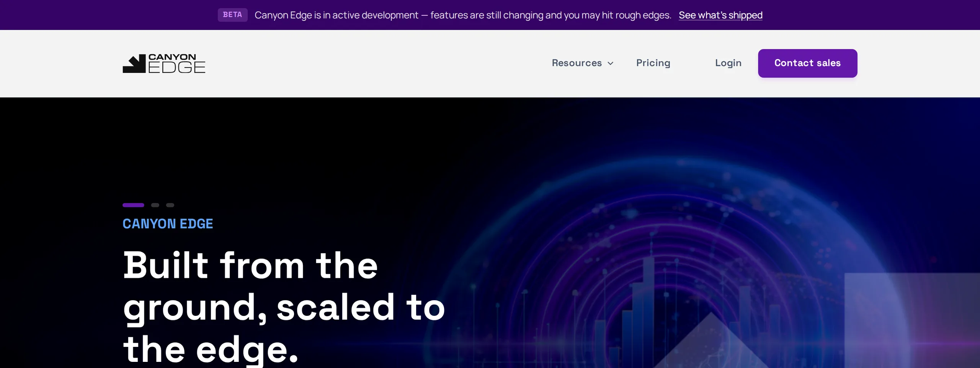Click the Contact sales button
This screenshot has height=368, width=980.
pos(808,63)
